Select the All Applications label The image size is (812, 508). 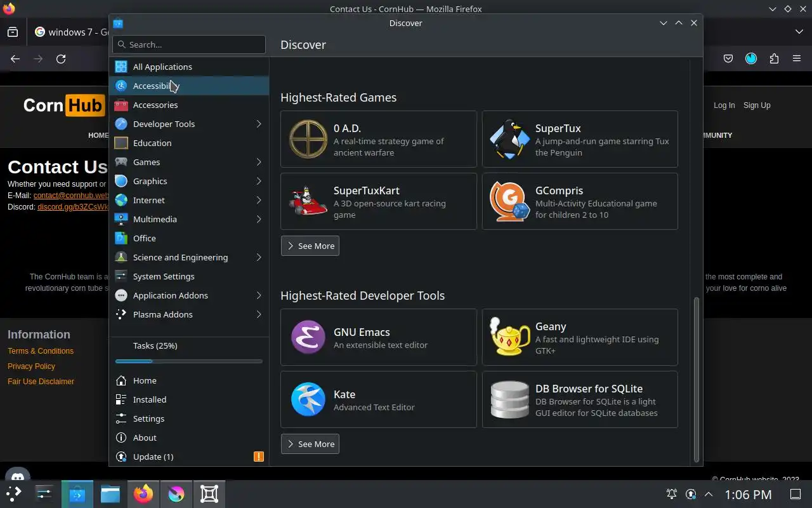click(x=162, y=67)
